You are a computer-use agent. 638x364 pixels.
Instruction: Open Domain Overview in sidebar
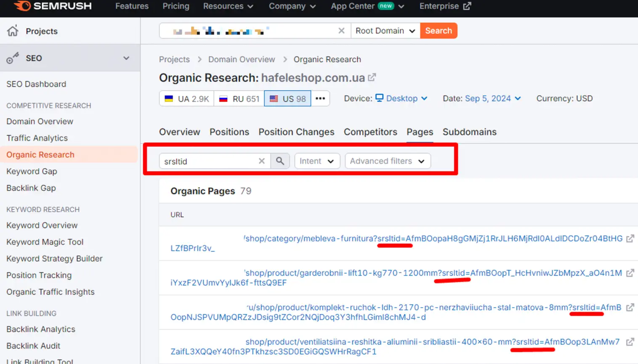(40, 121)
